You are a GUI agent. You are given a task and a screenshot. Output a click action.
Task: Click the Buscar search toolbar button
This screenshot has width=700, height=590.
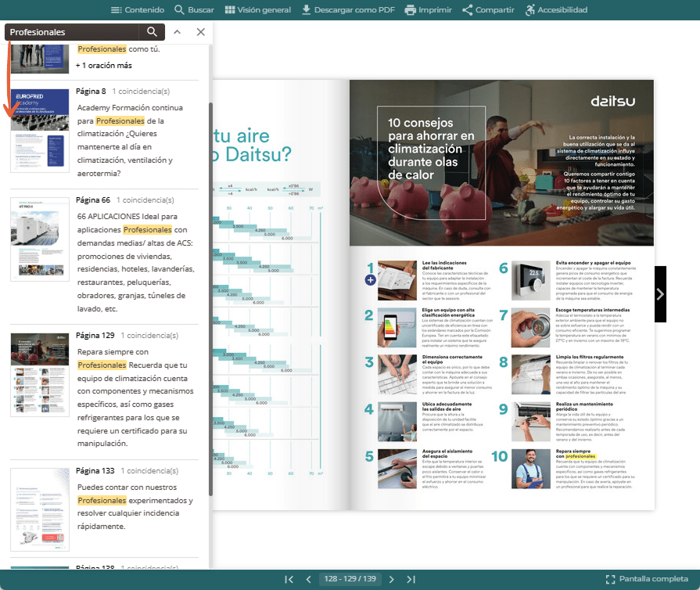(x=194, y=10)
